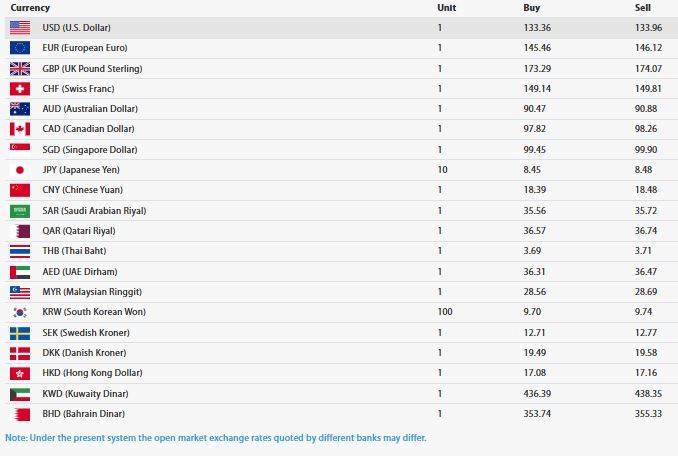The image size is (678, 456).
Task: Click the South Korean flag icon
Action: tap(20, 312)
